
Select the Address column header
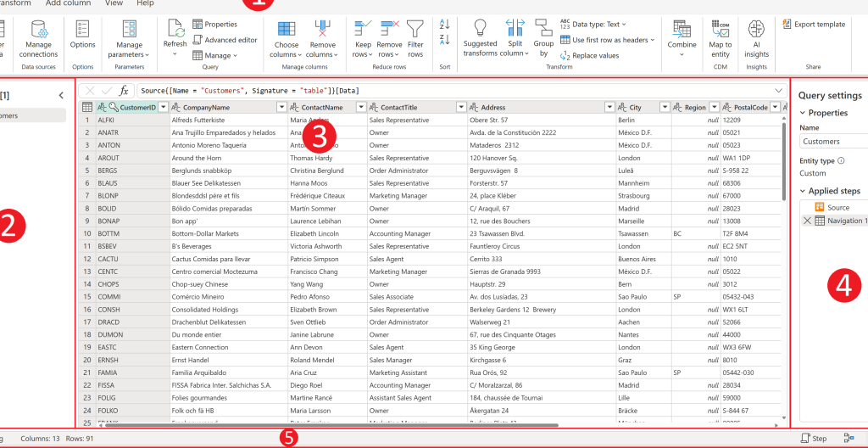click(x=542, y=108)
